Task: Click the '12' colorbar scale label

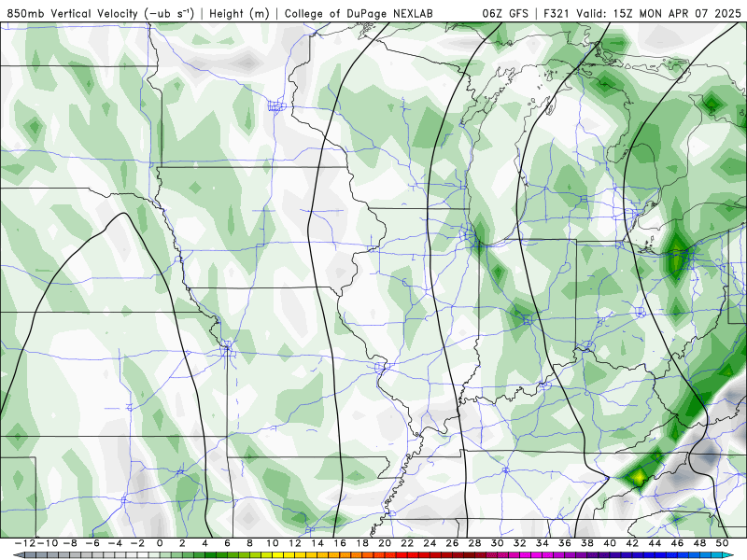Action: (x=295, y=543)
